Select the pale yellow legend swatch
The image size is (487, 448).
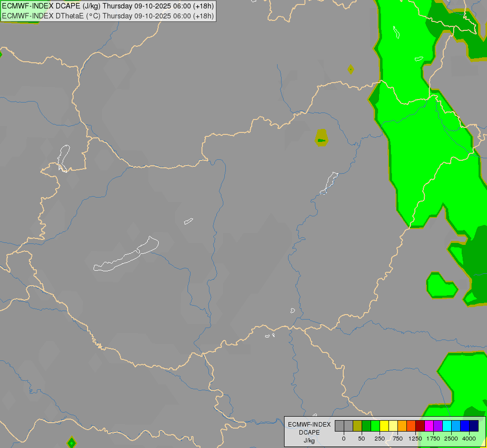pyautogui.click(x=393, y=426)
